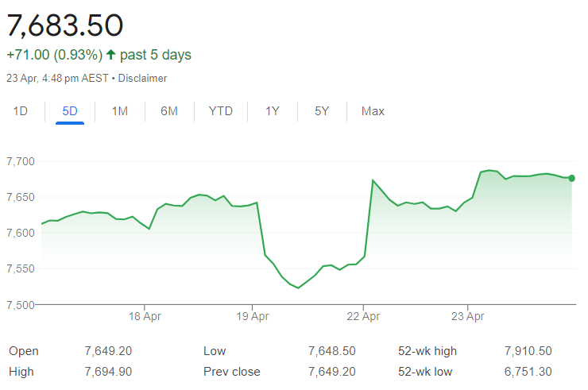This screenshot has width=588, height=390.
Task: Select the 1D time range tab
Action: (x=21, y=111)
